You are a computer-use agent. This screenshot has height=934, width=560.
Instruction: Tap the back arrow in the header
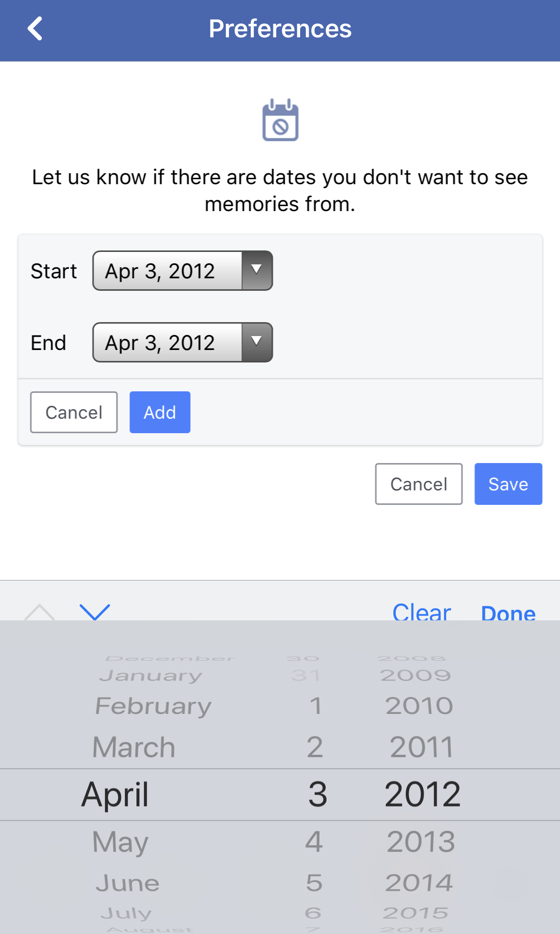(x=35, y=29)
